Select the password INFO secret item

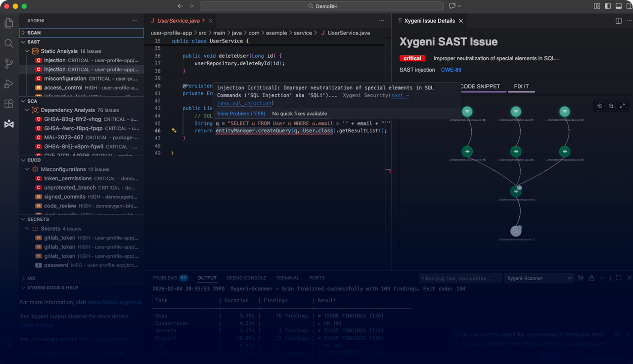pos(82,265)
